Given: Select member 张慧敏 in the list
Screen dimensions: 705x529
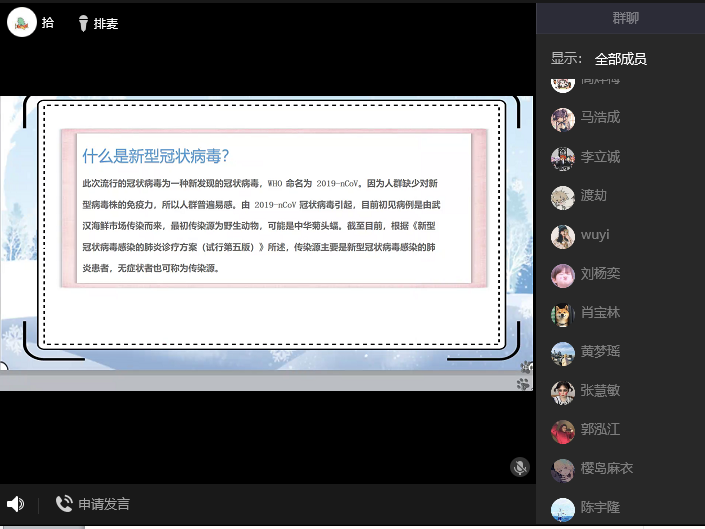Looking at the screenshot, I should [600, 391].
